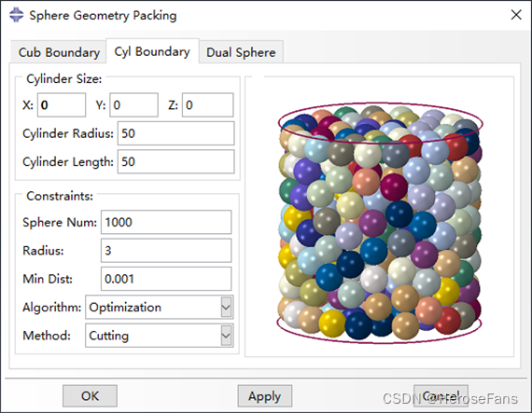The height and width of the screenshot is (413, 532).
Task: Click the Cancel button
Action: click(441, 395)
